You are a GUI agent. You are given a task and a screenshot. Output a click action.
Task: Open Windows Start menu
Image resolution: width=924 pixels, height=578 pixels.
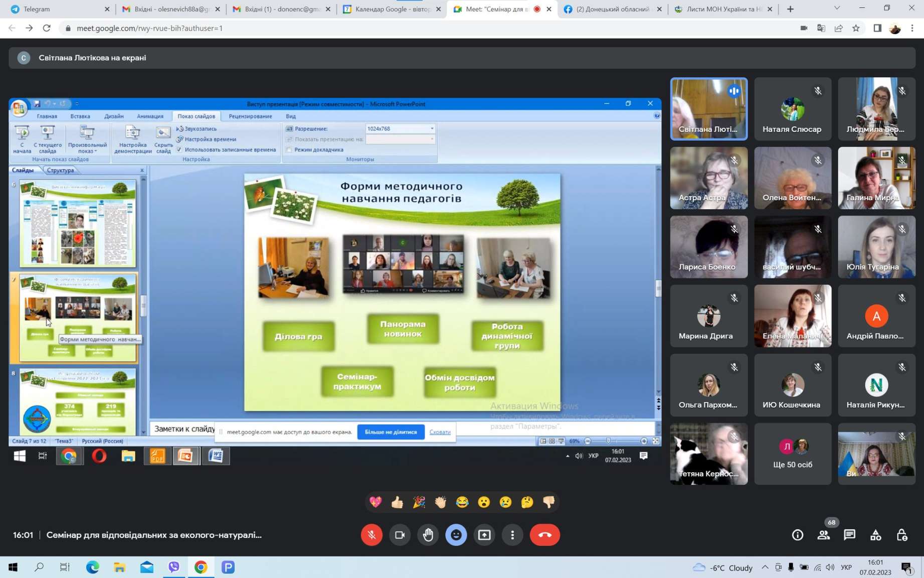click(x=13, y=567)
